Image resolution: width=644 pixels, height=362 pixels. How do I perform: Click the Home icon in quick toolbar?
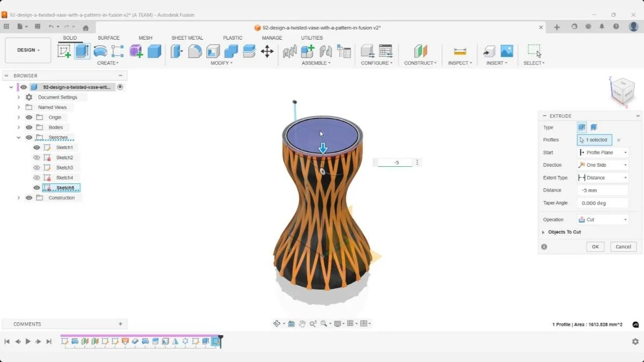[86, 27]
